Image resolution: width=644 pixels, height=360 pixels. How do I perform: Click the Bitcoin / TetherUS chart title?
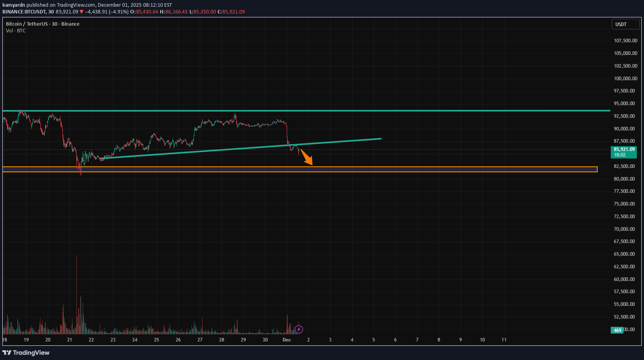tap(42, 24)
